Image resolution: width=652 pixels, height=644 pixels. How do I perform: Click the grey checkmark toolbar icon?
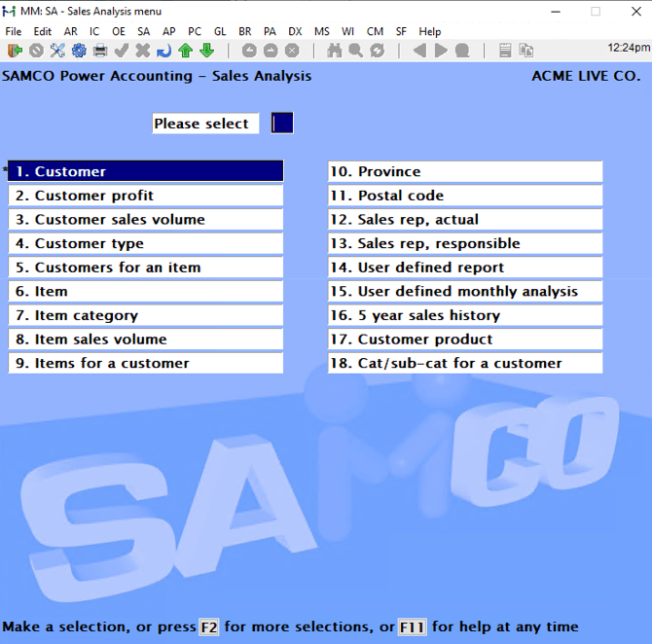click(x=122, y=51)
